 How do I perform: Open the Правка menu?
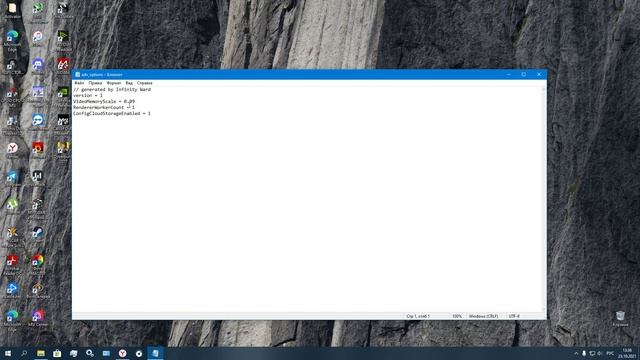(x=95, y=83)
